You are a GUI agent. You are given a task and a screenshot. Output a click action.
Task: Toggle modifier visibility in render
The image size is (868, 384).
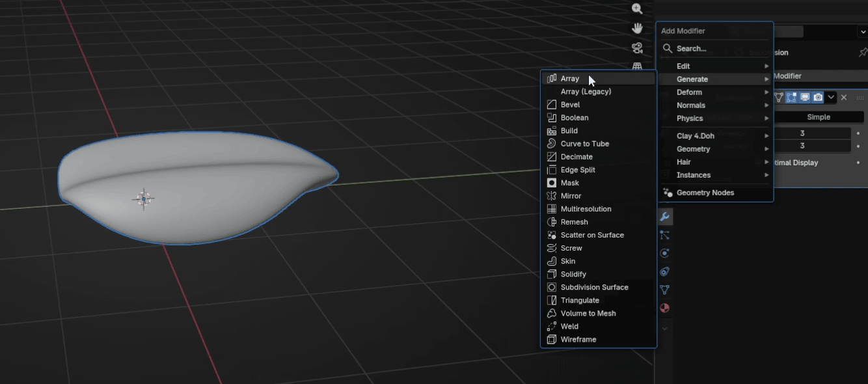pyautogui.click(x=818, y=98)
